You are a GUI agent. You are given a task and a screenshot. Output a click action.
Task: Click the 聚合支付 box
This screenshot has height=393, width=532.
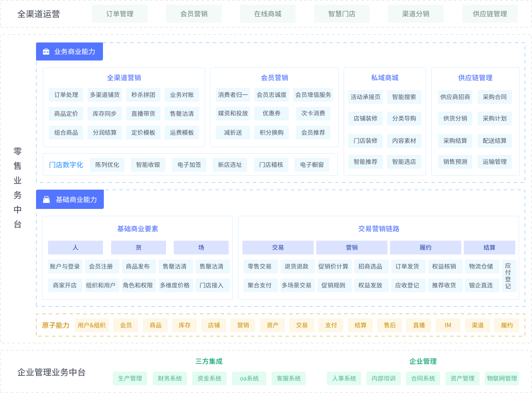tap(261, 285)
